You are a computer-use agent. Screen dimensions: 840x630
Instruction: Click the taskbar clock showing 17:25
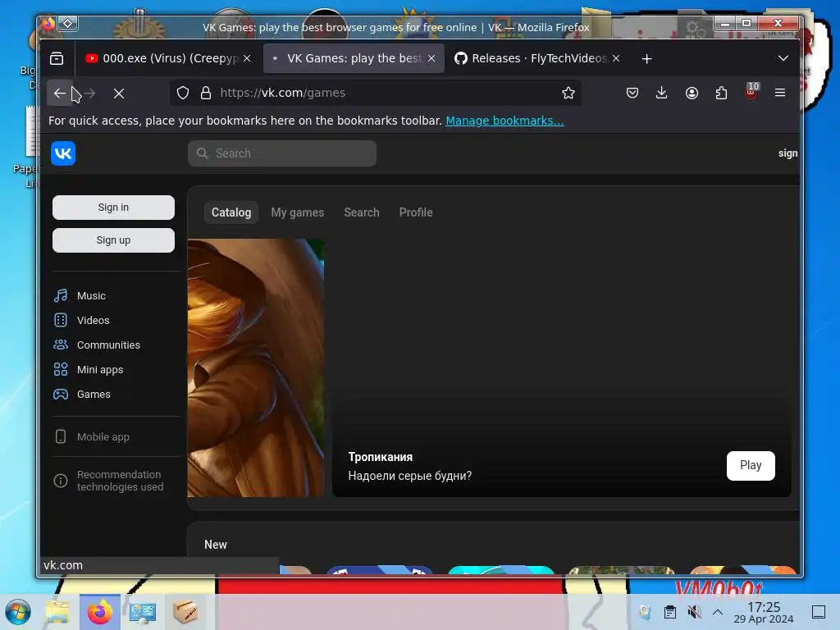[764, 612]
